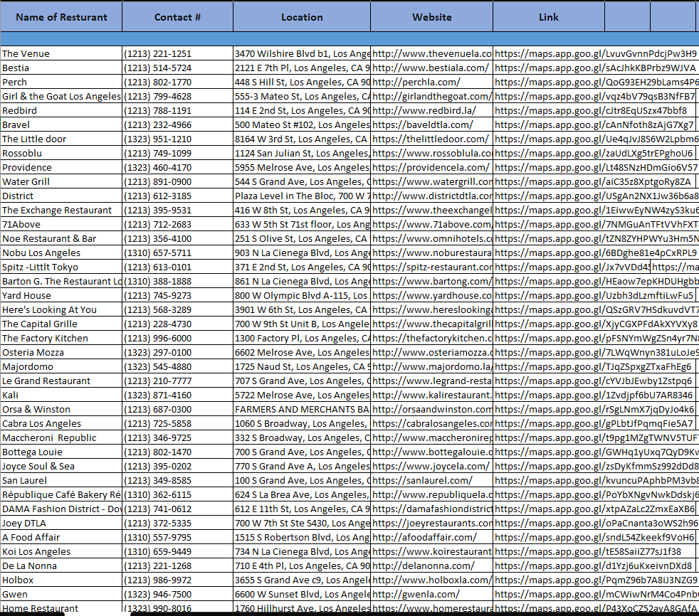Click the "Joey DTLA" name cell
Viewport: 699px width, 616px height.
click(61, 524)
